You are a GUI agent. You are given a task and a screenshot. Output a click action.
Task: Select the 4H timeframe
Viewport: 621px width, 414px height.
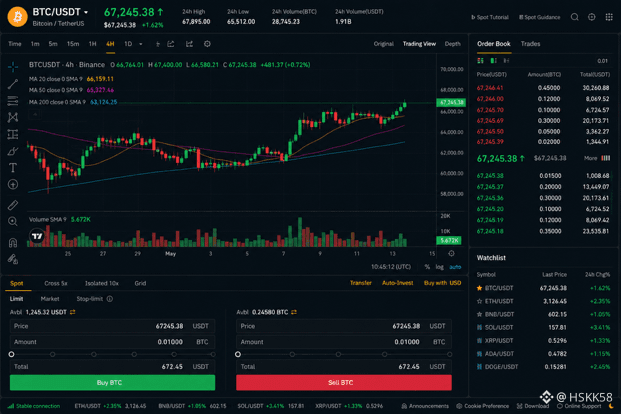point(110,44)
